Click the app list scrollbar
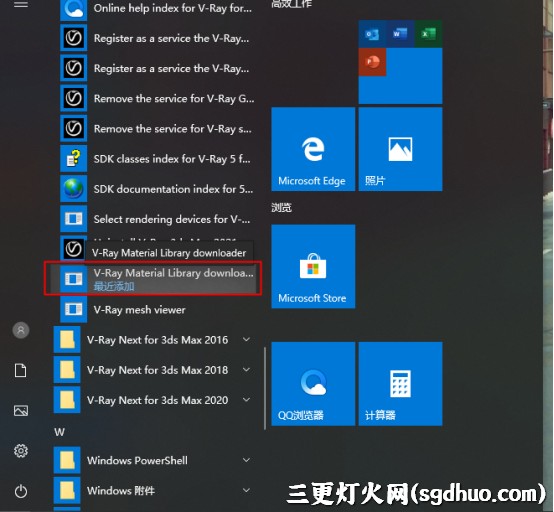Screen dimensions: 554x512 (x=265, y=389)
